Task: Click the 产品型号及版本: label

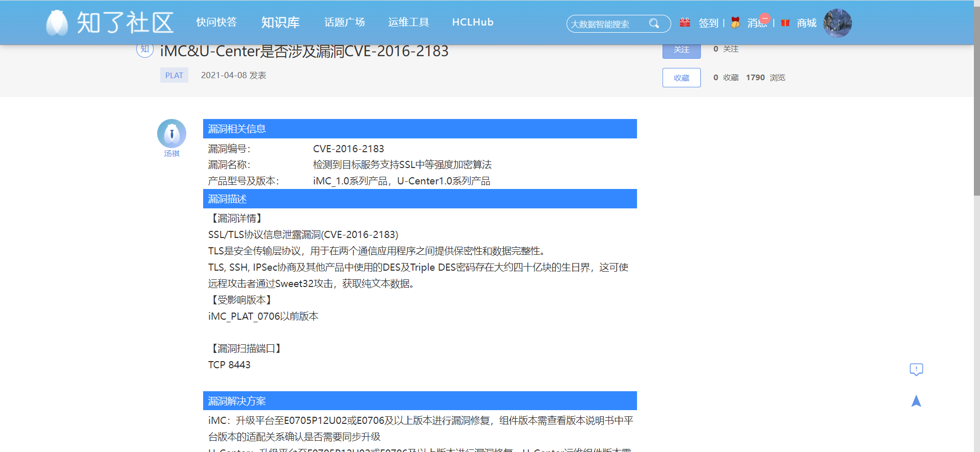Action: pos(243,181)
